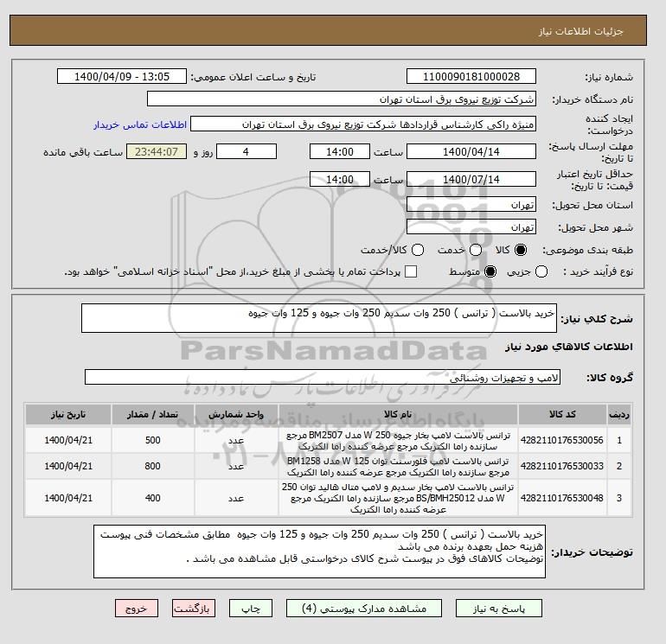Viewport: 666px width, 644px height.
Task: Click the delivery city field تهران
Action: [x=471, y=227]
